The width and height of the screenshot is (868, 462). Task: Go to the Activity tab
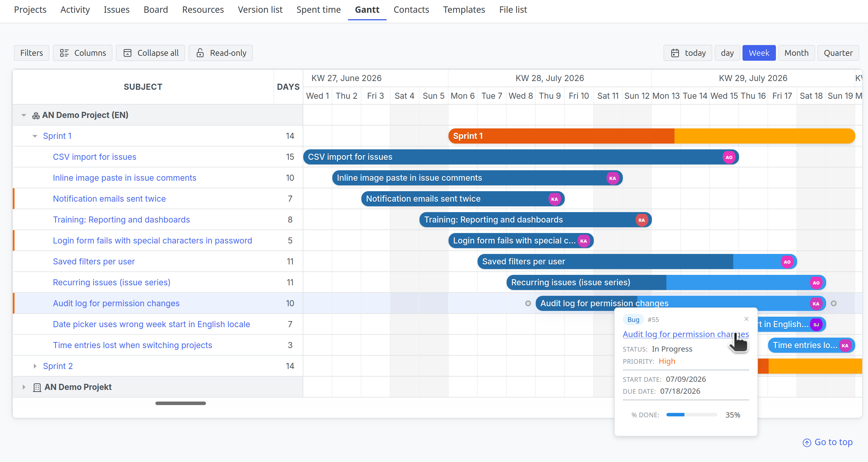pos(75,10)
